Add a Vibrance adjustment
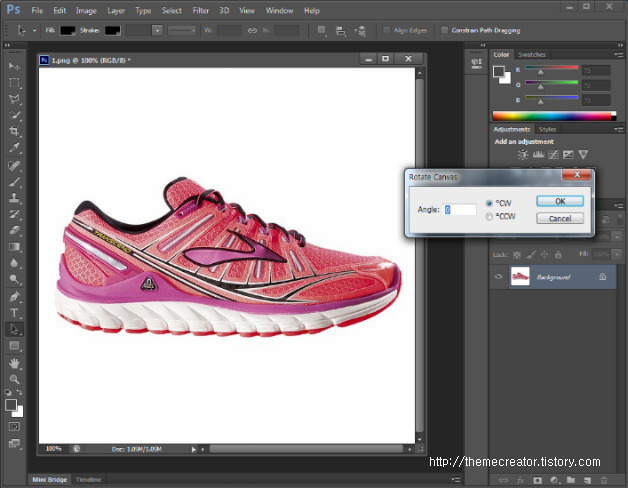 583,155
